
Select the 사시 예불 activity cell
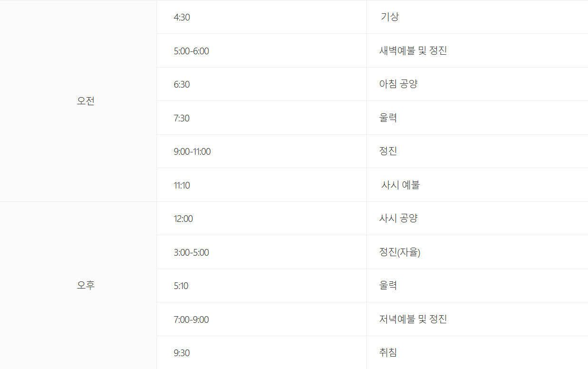(x=401, y=185)
